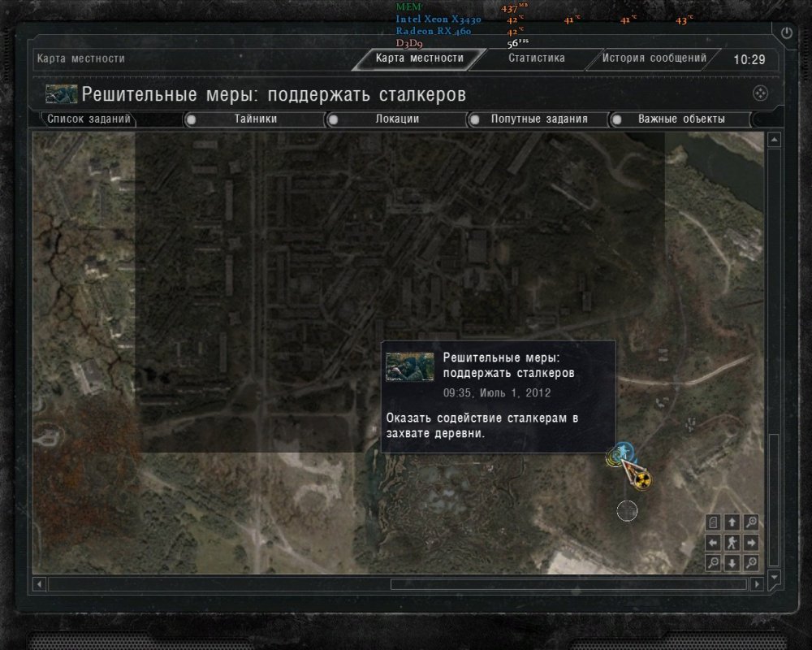Open the Список заданий task list
Image resolution: width=812 pixels, height=650 pixels.
pos(89,119)
